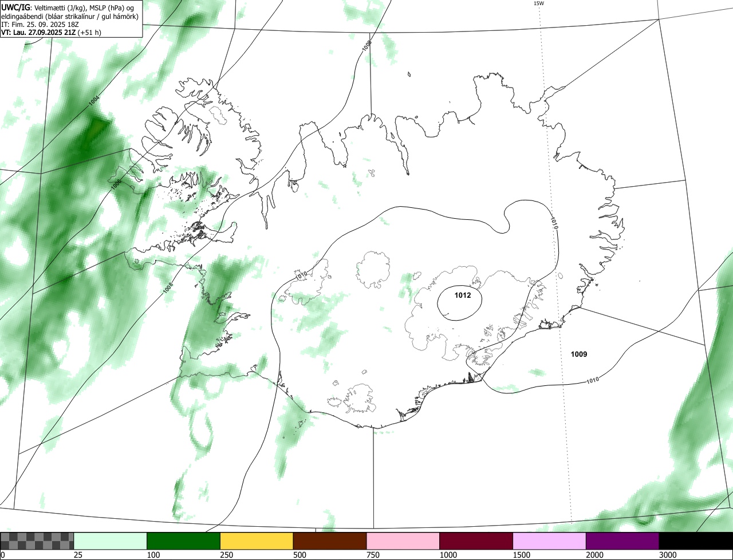Image resolution: width=733 pixels, height=560 pixels.
Task: Choose the yellow 250–500 legend swatch
Action: (257, 541)
